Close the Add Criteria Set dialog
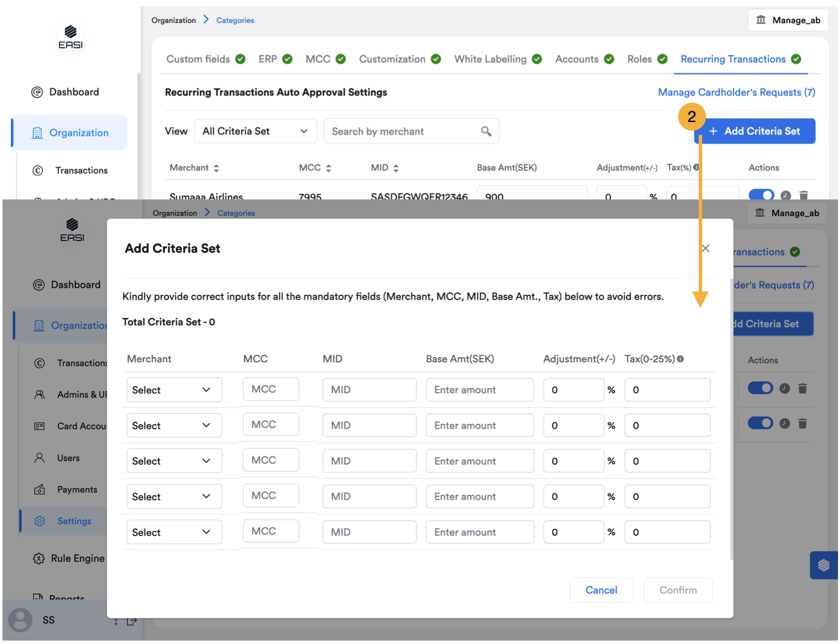Image resolution: width=840 pixels, height=643 pixels. (706, 248)
